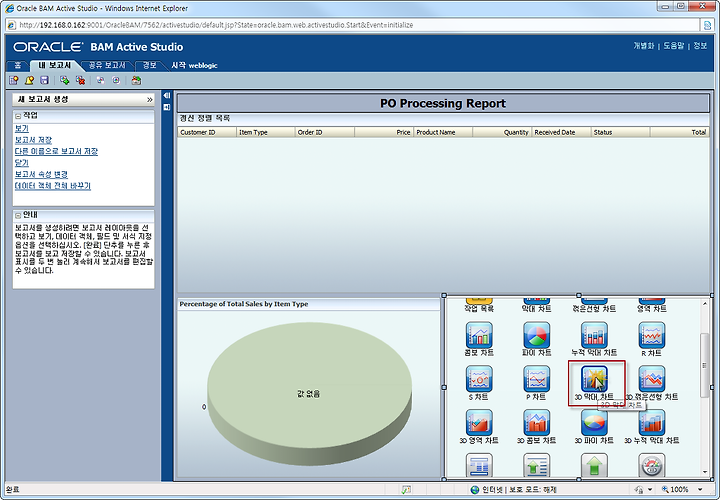This screenshot has height=500, width=720.
Task: Click the delete view toolbar icon with red X
Action: pyautogui.click(x=80, y=80)
